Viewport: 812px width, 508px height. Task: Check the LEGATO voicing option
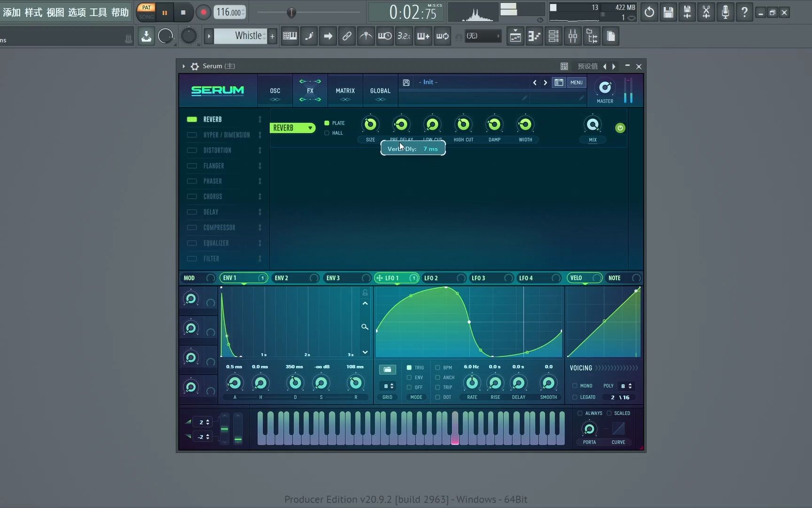click(x=575, y=397)
